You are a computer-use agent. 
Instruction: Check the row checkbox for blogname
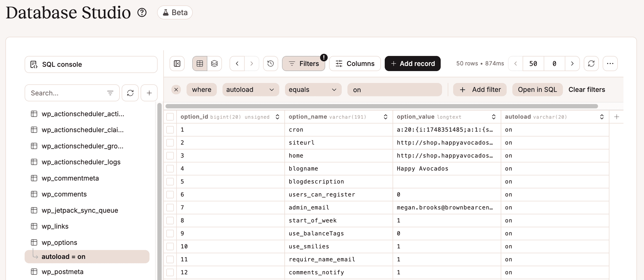click(x=170, y=169)
